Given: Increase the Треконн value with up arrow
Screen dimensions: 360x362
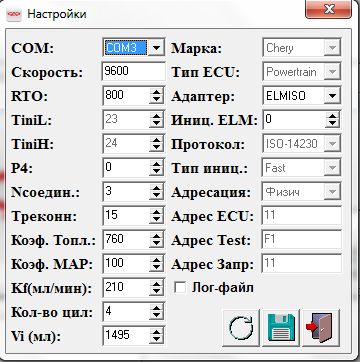Looking at the screenshot, I should click(156, 212).
